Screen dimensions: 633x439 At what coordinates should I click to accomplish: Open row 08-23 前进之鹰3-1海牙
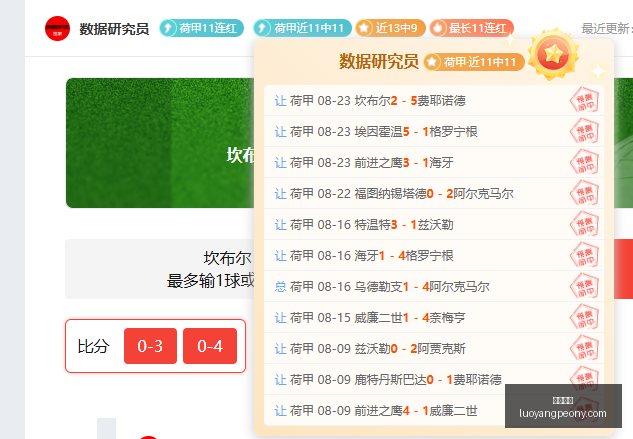coord(434,162)
